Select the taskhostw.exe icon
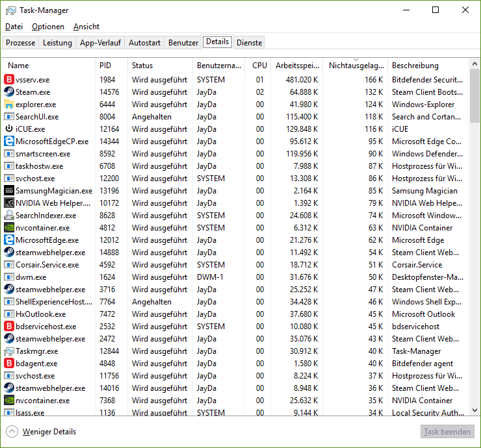 coord(9,166)
